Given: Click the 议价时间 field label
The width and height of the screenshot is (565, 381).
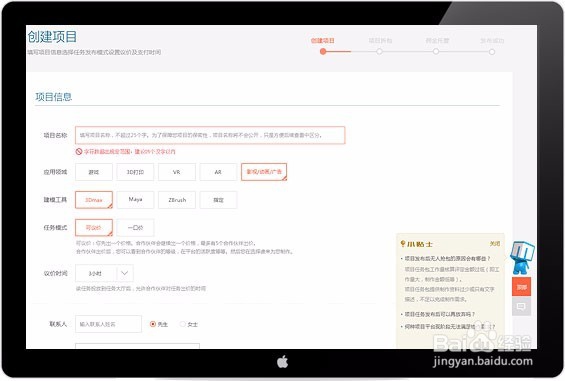Looking at the screenshot, I should pos(55,273).
